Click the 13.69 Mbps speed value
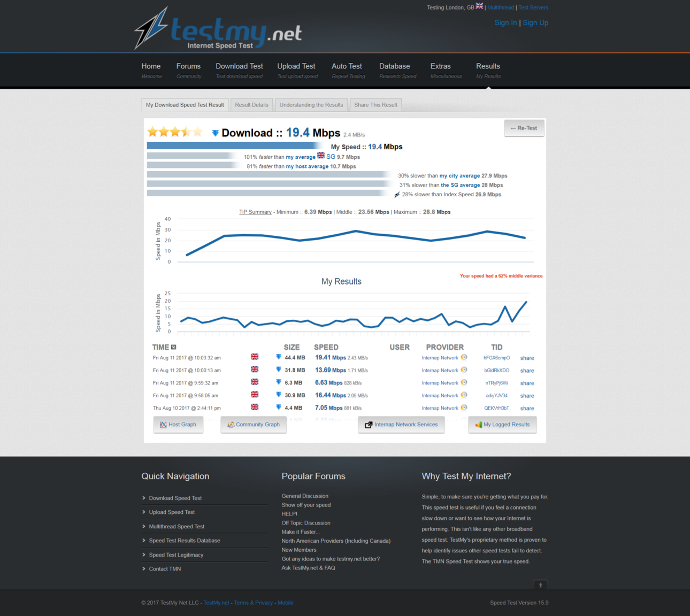This screenshot has height=616, width=690. [x=331, y=370]
